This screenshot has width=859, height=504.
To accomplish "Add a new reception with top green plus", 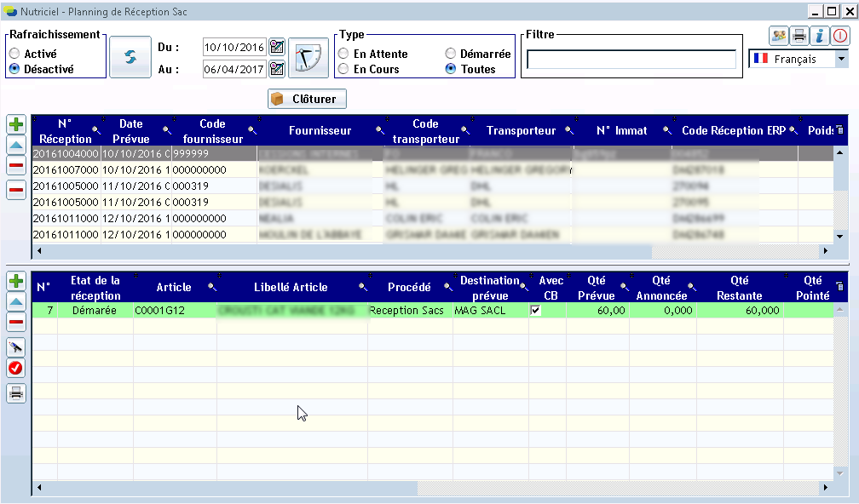I will (x=15, y=124).
